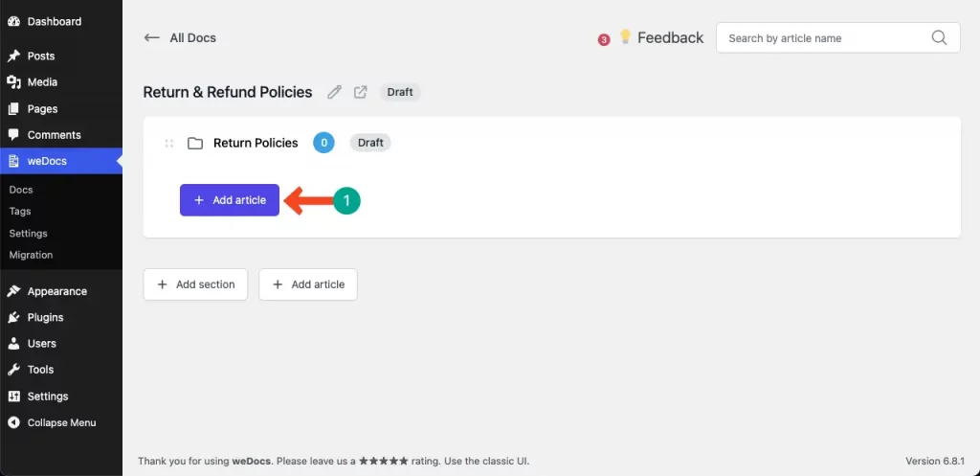The height and width of the screenshot is (476, 980).
Task: Go to weDocs Settings submenu
Action: pos(28,233)
